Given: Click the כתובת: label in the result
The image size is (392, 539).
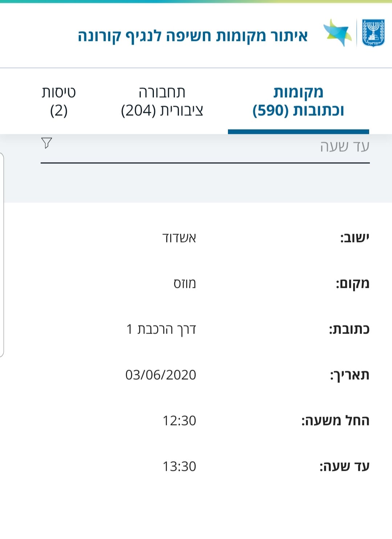Looking at the screenshot, I should [x=349, y=329].
